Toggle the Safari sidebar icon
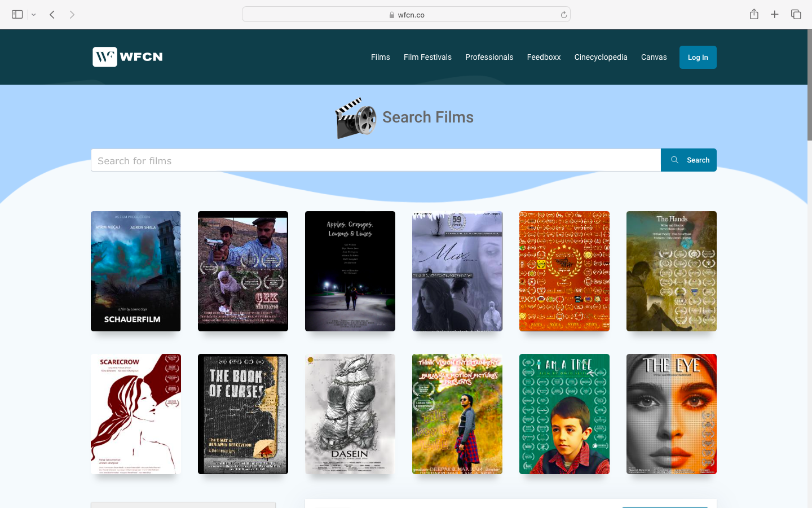The height and width of the screenshot is (508, 812). pos(17,14)
